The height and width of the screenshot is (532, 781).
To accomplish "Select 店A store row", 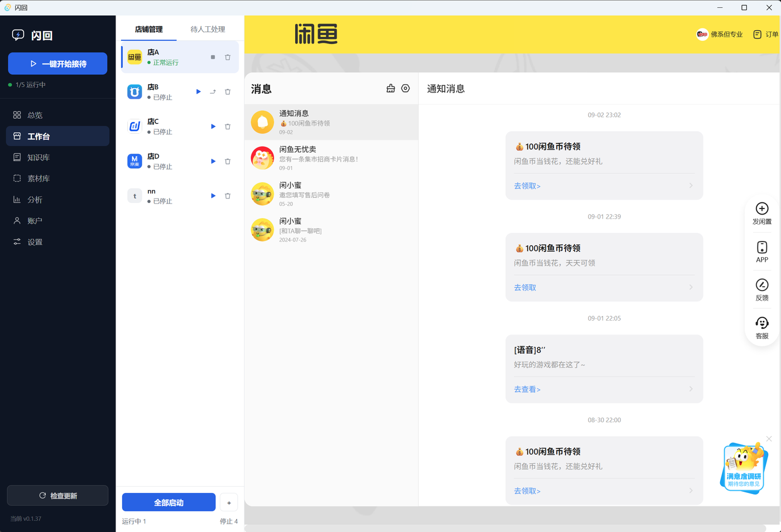I will tap(180, 57).
